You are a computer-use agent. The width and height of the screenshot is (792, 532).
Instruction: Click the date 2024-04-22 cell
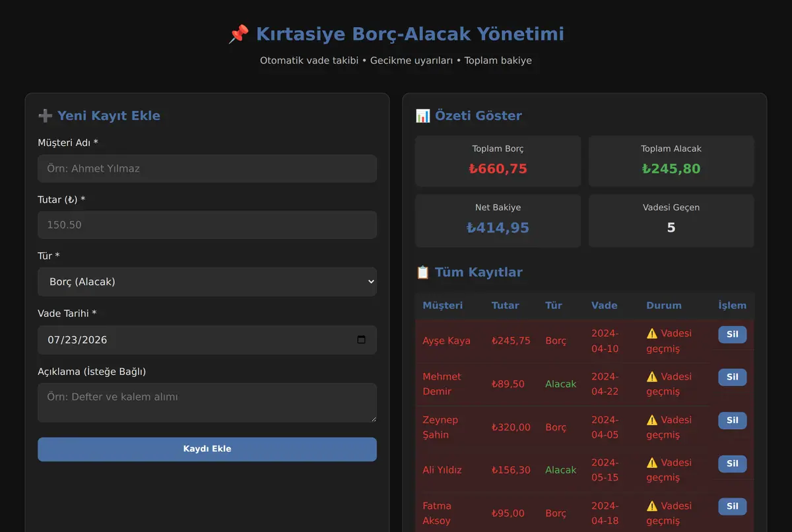tap(605, 384)
